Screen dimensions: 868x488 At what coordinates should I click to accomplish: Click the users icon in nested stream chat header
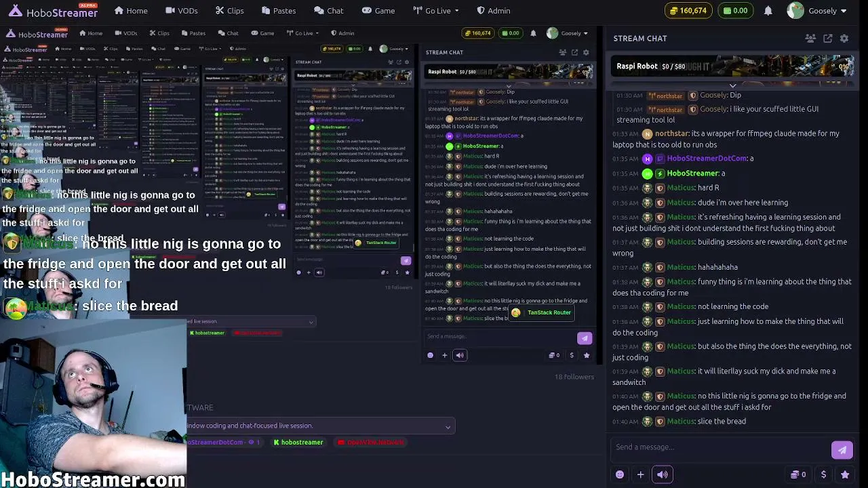562,52
